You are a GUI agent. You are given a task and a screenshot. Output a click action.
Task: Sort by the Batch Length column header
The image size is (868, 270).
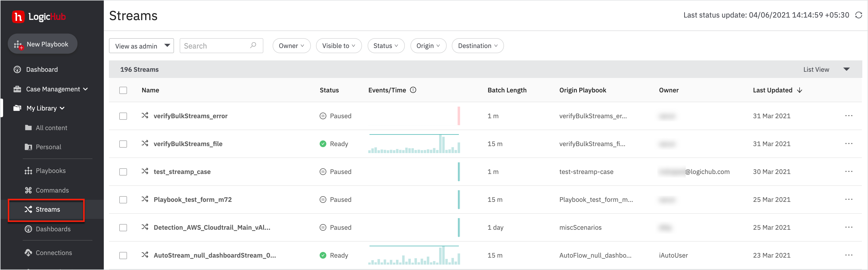coord(507,90)
